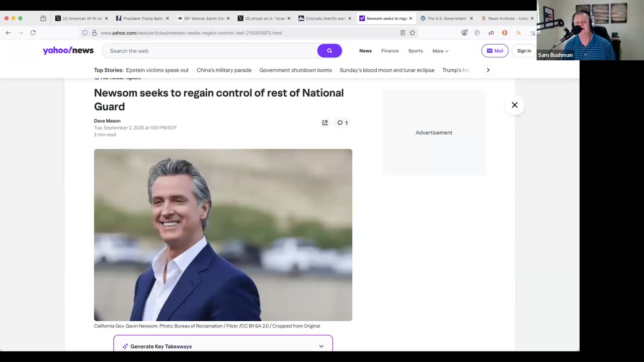Screen dimensions: 644x362
Task: Click the 'Tue, September 2, 2025' date text
Action: 135,128
